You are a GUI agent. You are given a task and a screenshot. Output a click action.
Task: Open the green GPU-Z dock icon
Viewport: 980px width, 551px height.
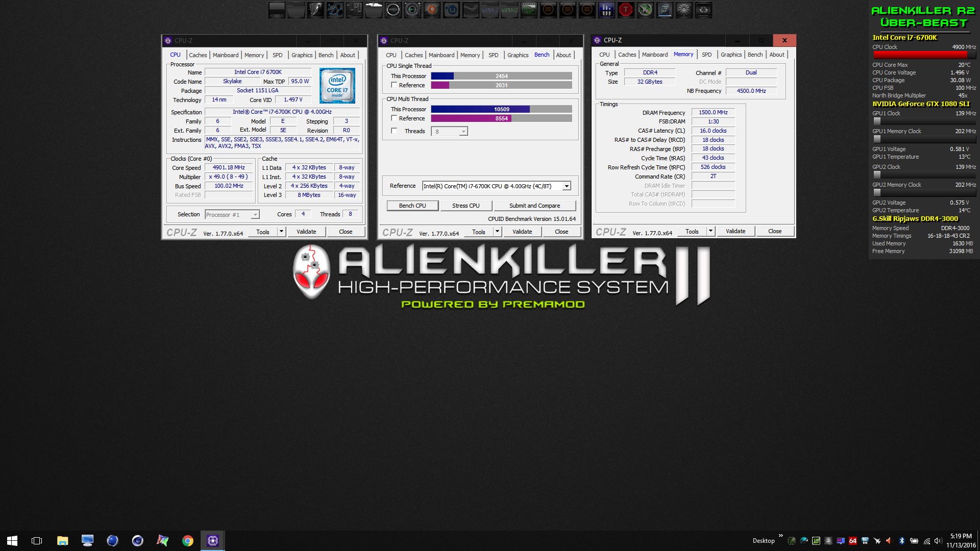(x=509, y=10)
